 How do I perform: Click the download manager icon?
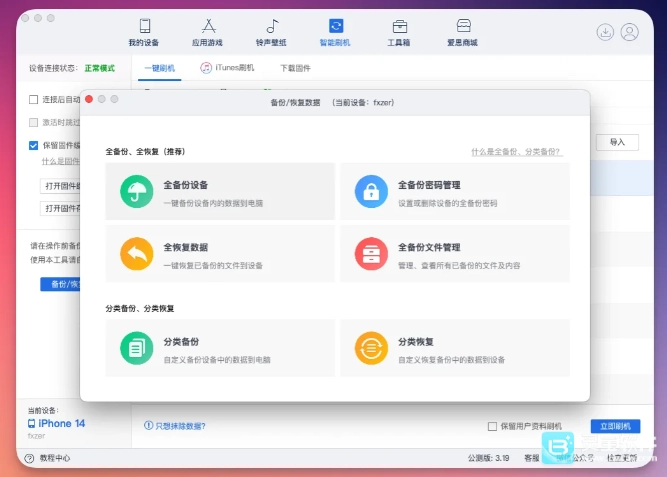click(605, 32)
